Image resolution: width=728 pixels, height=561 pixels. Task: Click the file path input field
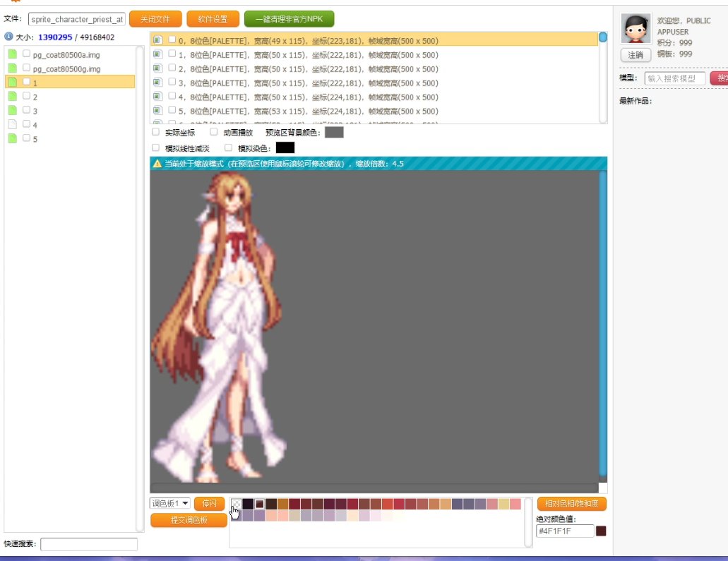point(76,19)
